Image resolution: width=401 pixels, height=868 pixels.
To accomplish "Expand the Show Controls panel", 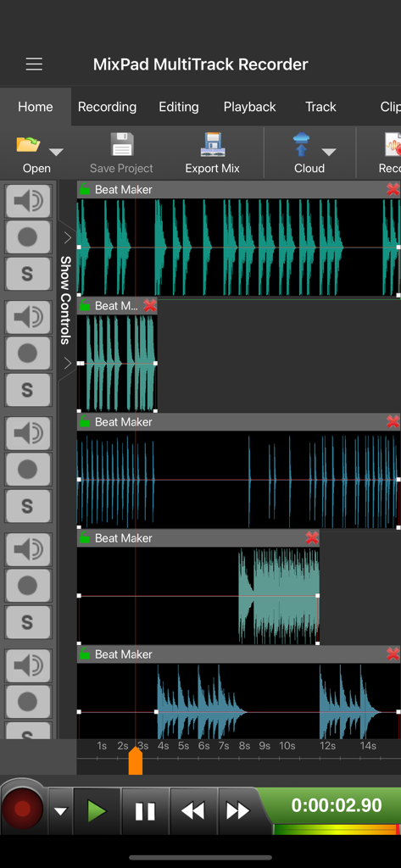I will coord(67,301).
